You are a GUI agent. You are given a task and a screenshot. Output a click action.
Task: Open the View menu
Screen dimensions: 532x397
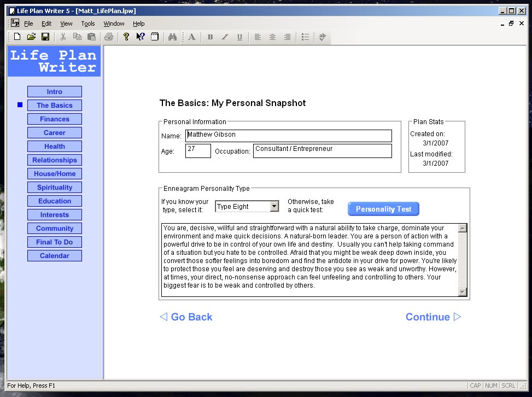(66, 24)
